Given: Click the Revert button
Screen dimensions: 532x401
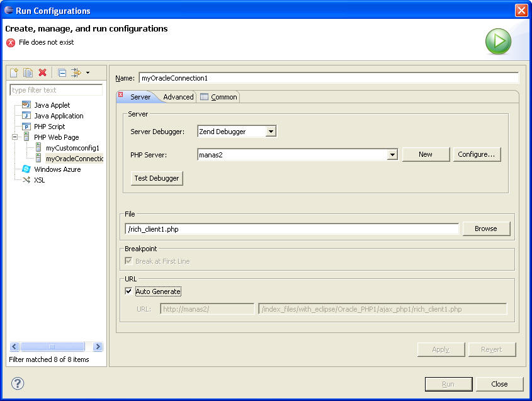Looking at the screenshot, I should [x=492, y=349].
